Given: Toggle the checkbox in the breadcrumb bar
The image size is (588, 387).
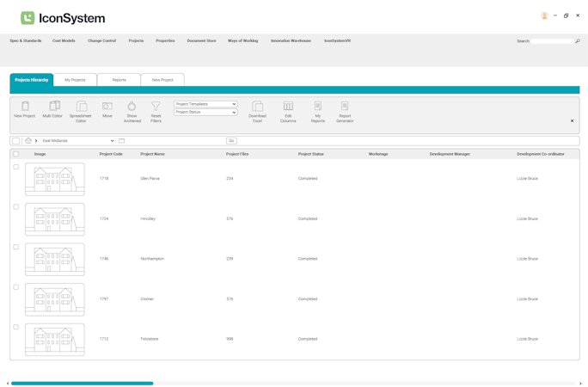Looking at the screenshot, I should point(15,141).
